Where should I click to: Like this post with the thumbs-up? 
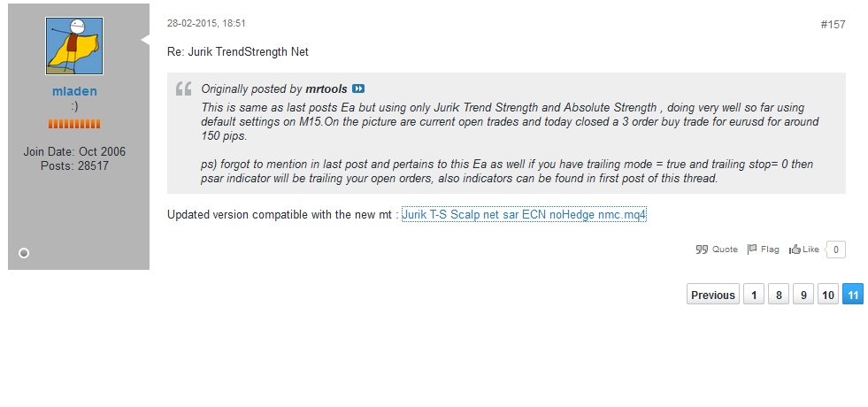coord(804,250)
